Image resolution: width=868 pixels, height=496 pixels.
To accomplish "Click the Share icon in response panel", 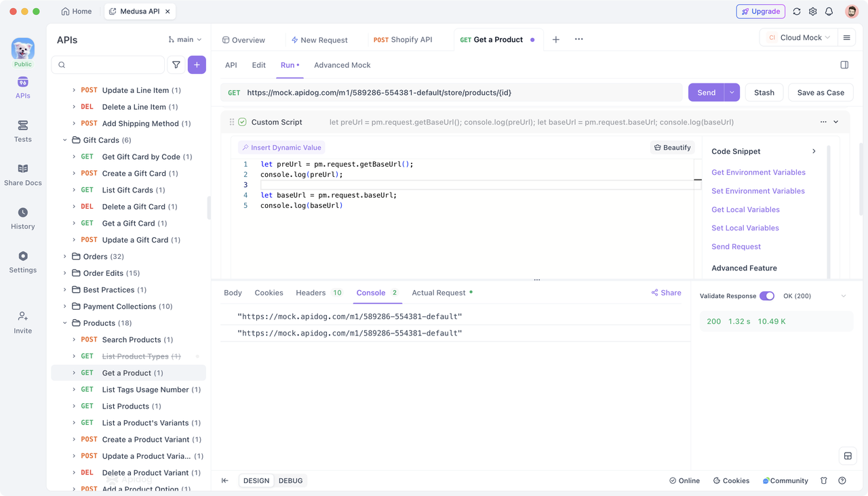I will [x=666, y=293].
